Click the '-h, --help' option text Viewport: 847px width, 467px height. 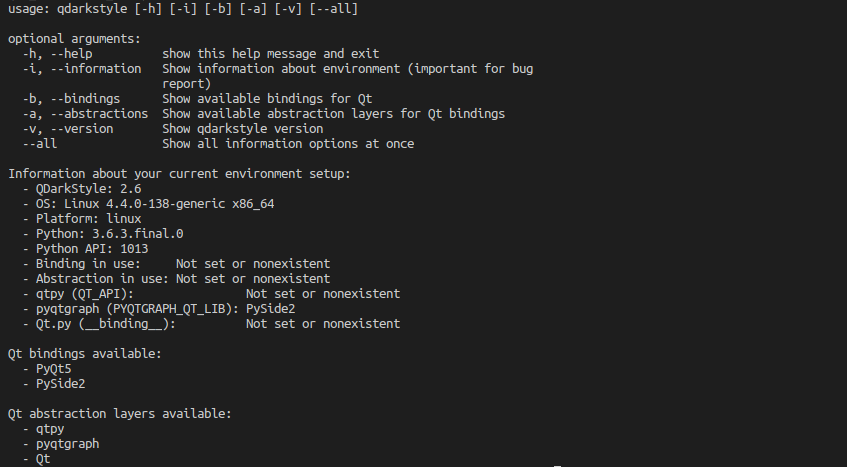pyautogui.click(x=57, y=54)
